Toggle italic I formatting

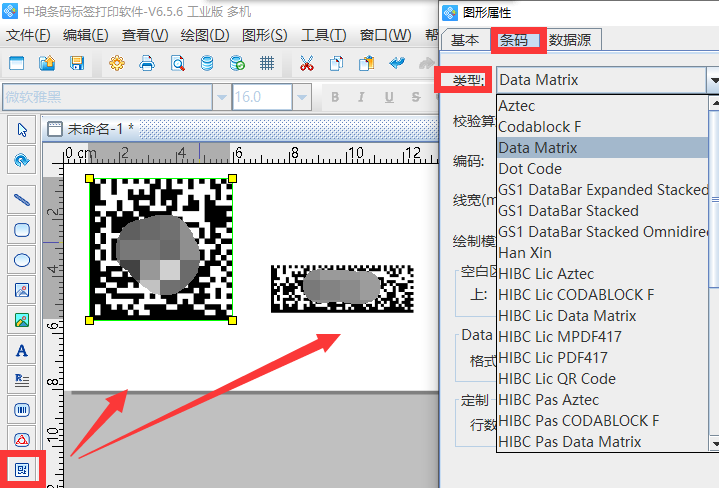click(x=362, y=97)
